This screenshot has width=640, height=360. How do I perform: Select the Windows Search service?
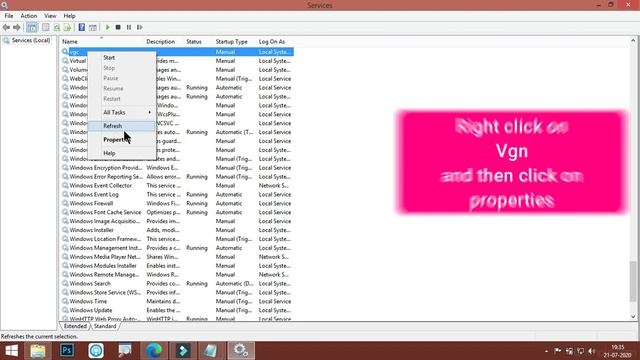177,284
